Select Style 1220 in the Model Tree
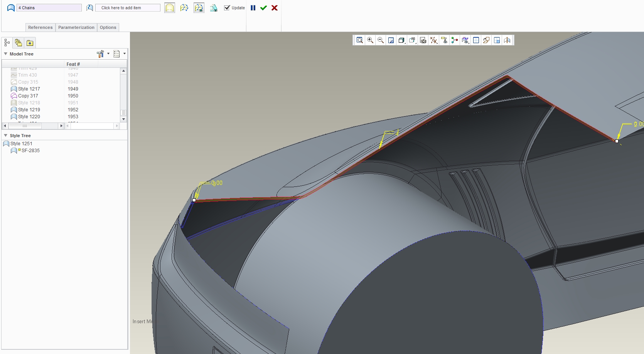The width and height of the screenshot is (644, 354). click(x=29, y=117)
